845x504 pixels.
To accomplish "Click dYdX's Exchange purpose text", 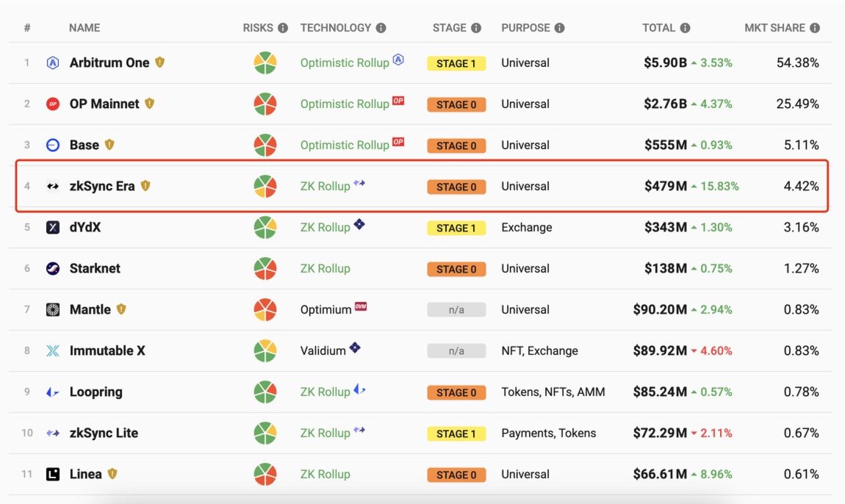I will (x=527, y=228).
